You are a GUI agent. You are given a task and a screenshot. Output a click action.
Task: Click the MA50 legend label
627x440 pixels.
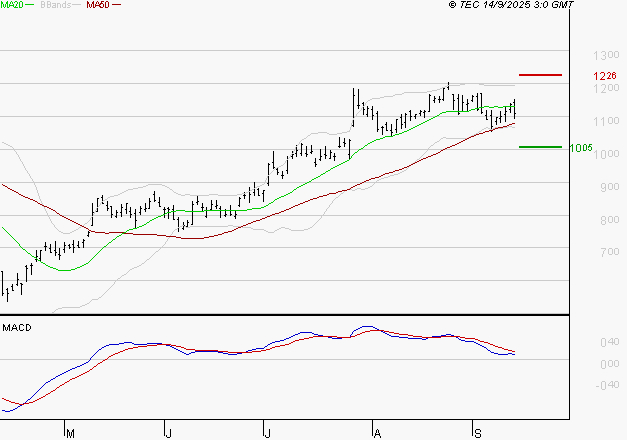click(98, 5)
